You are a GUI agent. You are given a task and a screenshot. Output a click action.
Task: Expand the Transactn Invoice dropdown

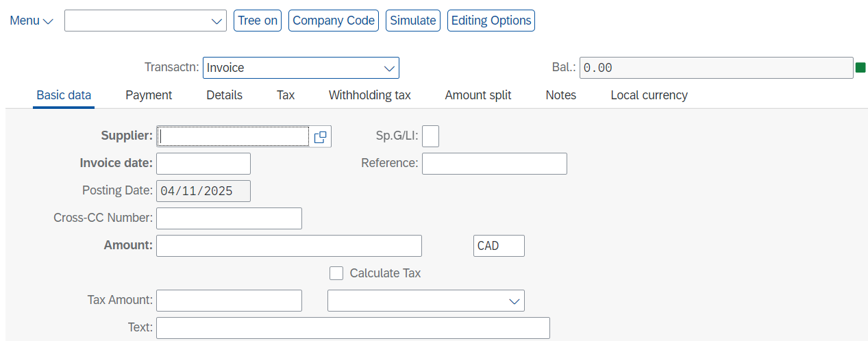[x=389, y=68]
